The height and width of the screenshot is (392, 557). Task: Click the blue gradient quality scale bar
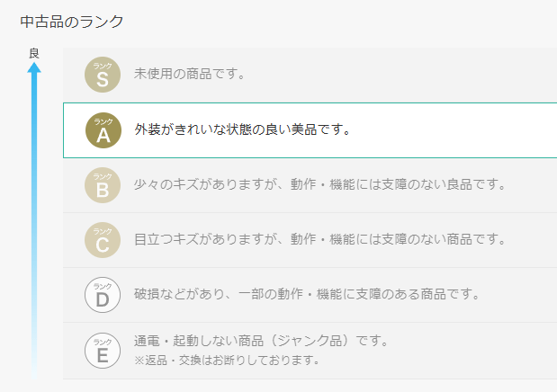pos(34,220)
